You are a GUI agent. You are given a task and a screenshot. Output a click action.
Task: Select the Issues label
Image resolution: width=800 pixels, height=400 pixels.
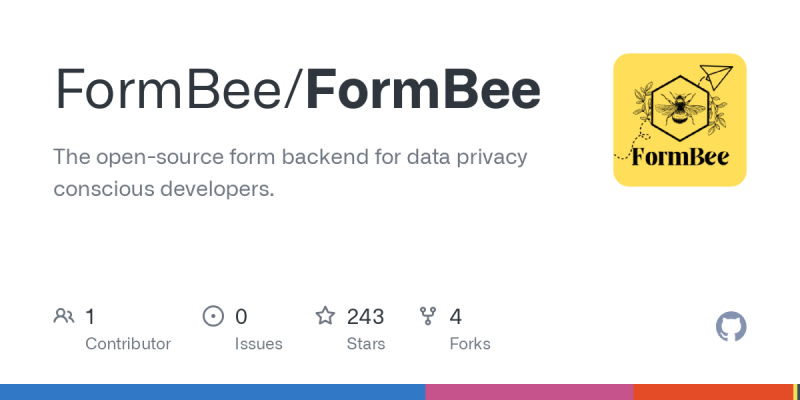coord(259,343)
